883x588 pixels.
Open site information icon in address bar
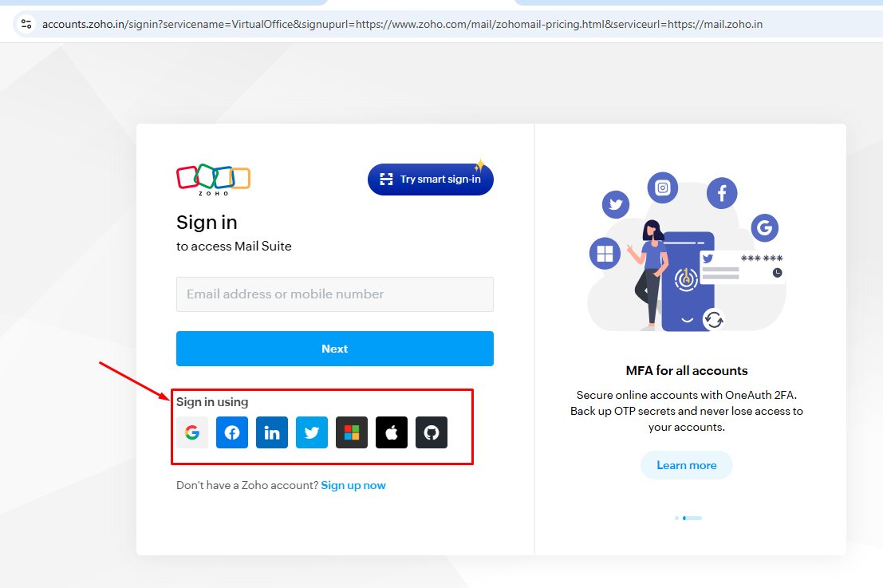(x=26, y=24)
